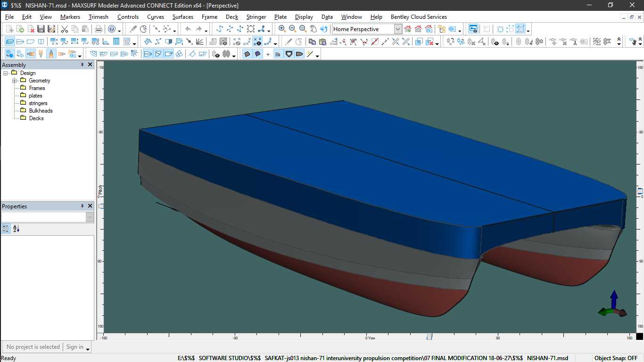The image size is (644, 362).
Task: Click the Undo arrow icon
Action: click(x=188, y=29)
